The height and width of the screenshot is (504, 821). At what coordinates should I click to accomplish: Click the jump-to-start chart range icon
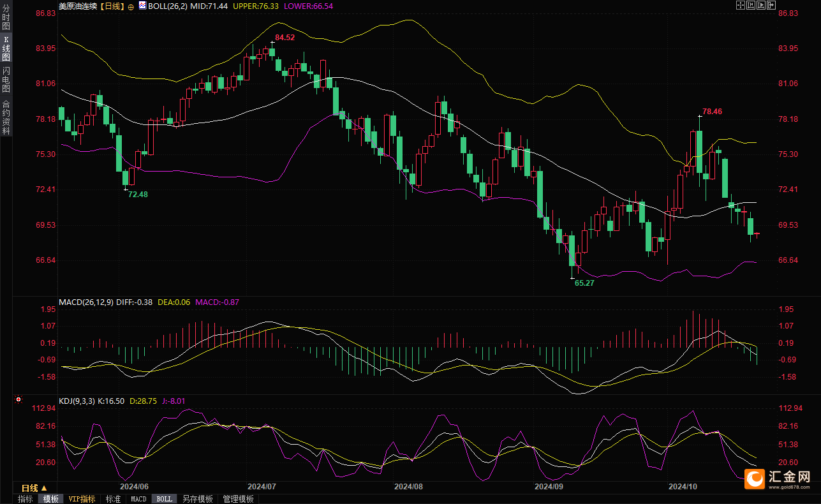coord(751,5)
